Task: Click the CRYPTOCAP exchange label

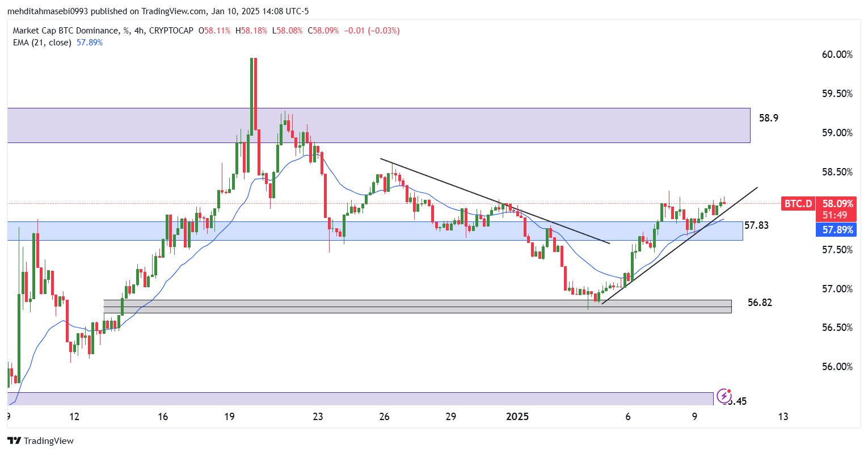Action: [x=170, y=31]
